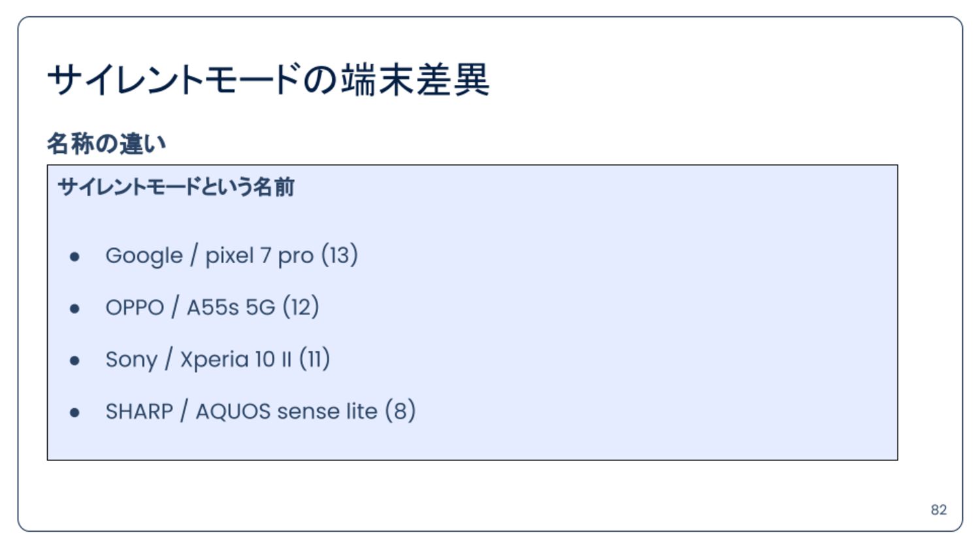Select the Google / pixel 7 pro (13) line
The image size is (980, 548).
(232, 255)
